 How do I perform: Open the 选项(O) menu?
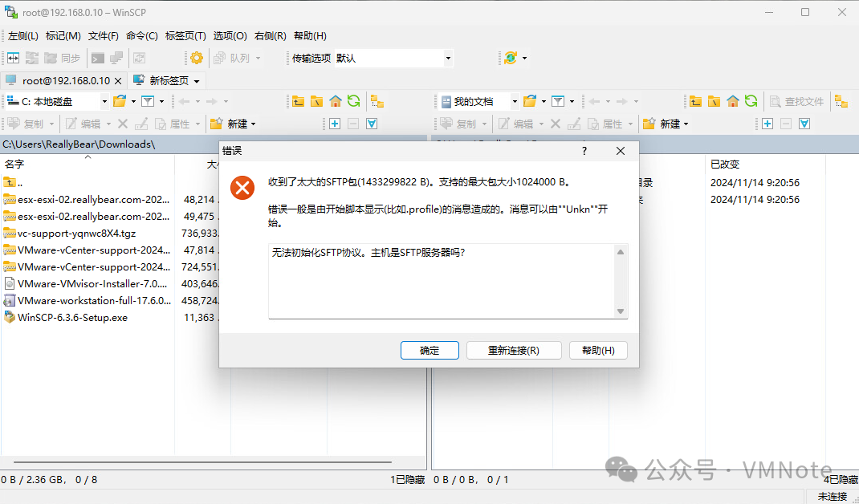point(230,35)
